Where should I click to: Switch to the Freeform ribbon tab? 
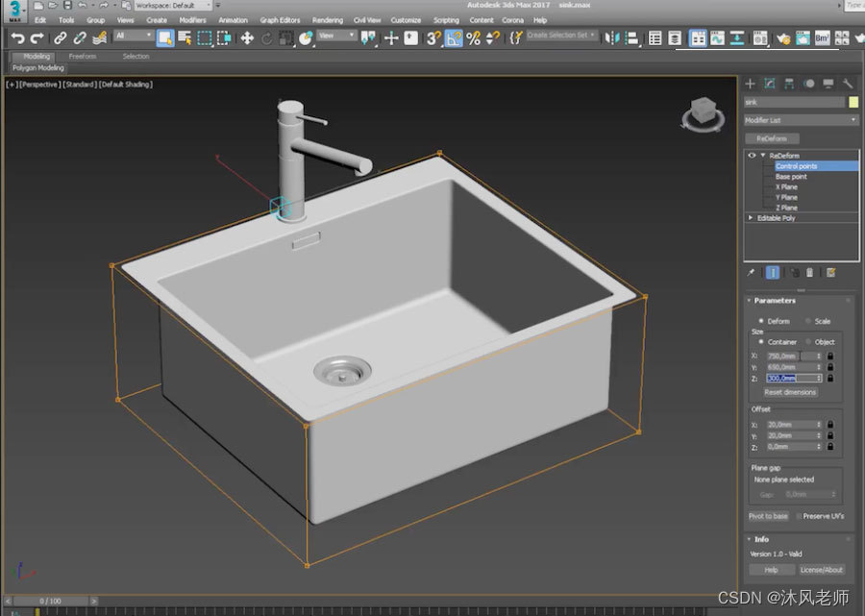point(83,57)
